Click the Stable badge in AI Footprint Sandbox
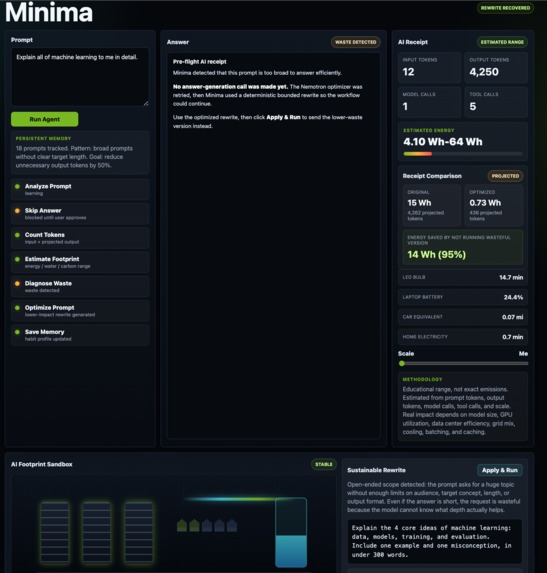This screenshot has height=573, width=547. click(324, 464)
